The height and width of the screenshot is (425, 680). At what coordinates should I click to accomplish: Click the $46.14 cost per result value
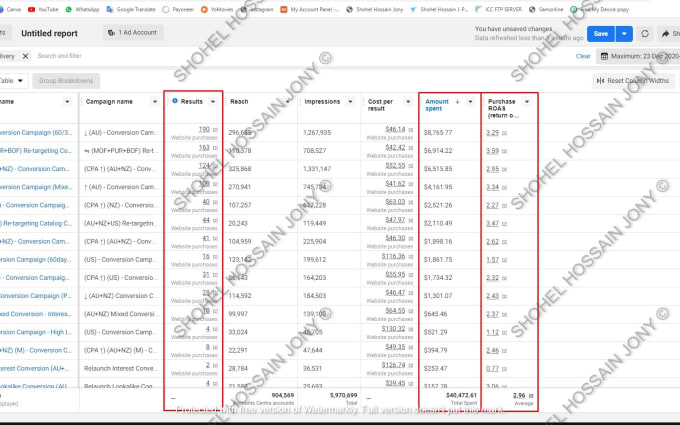[395, 129]
